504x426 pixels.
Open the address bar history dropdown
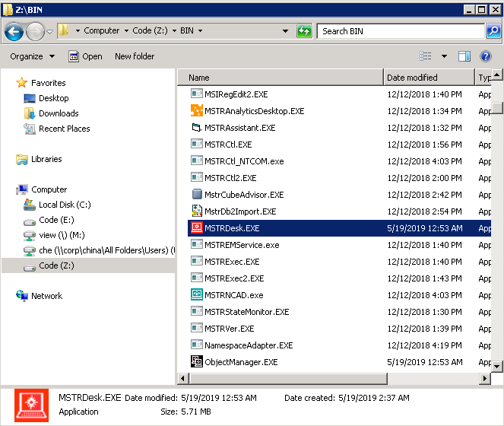pos(285,31)
